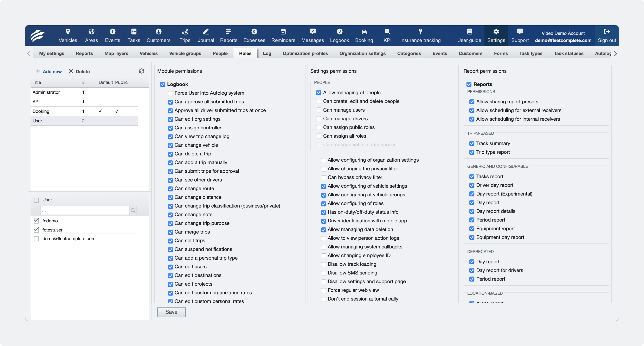Open the Vehicle groups tab

185,53
